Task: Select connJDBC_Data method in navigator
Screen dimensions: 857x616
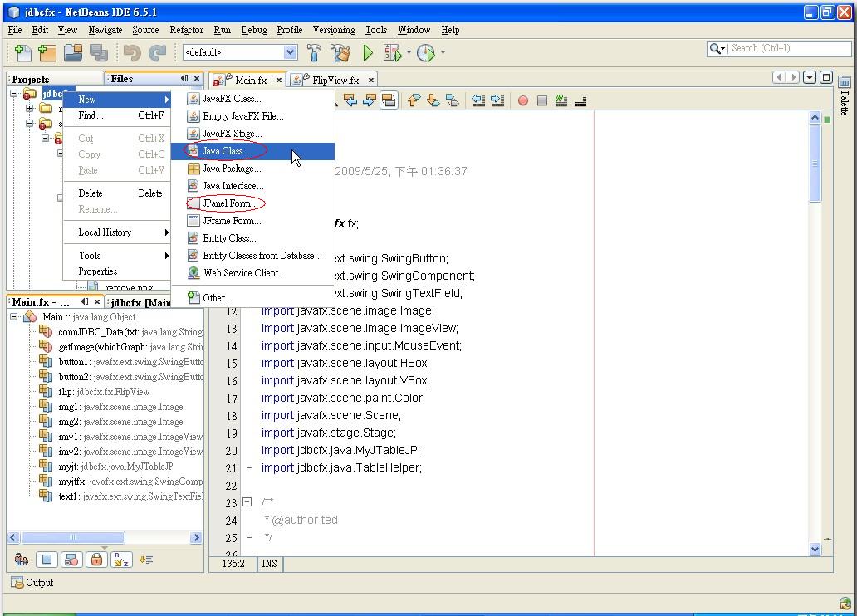Action: click(120, 332)
